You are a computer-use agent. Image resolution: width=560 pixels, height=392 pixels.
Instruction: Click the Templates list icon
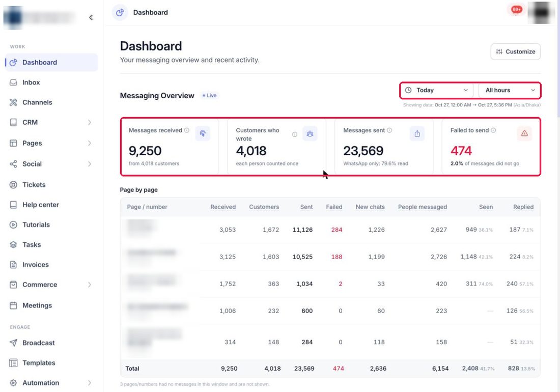(13, 362)
